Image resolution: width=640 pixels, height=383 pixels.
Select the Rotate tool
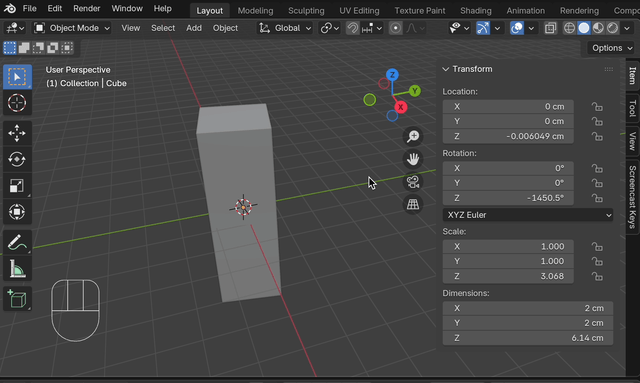17,159
